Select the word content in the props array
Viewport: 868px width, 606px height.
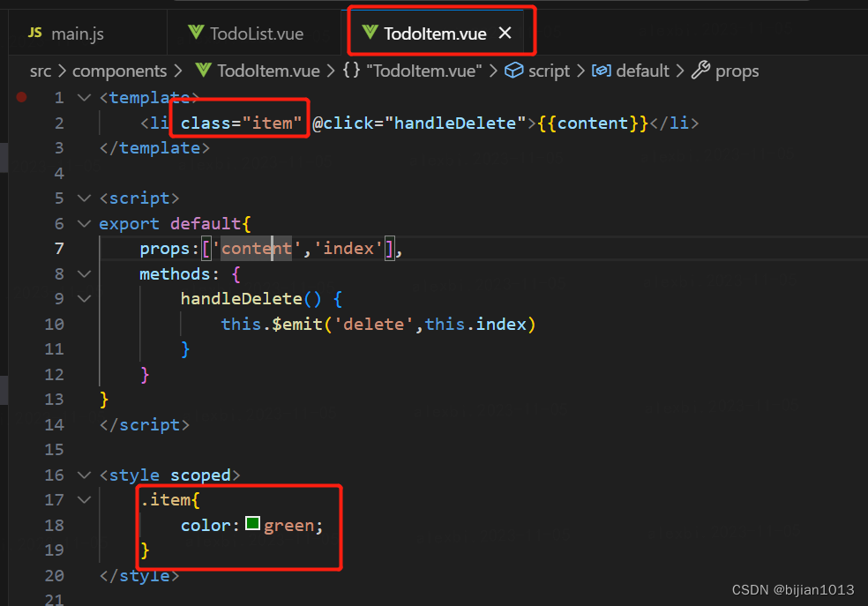[x=255, y=248]
